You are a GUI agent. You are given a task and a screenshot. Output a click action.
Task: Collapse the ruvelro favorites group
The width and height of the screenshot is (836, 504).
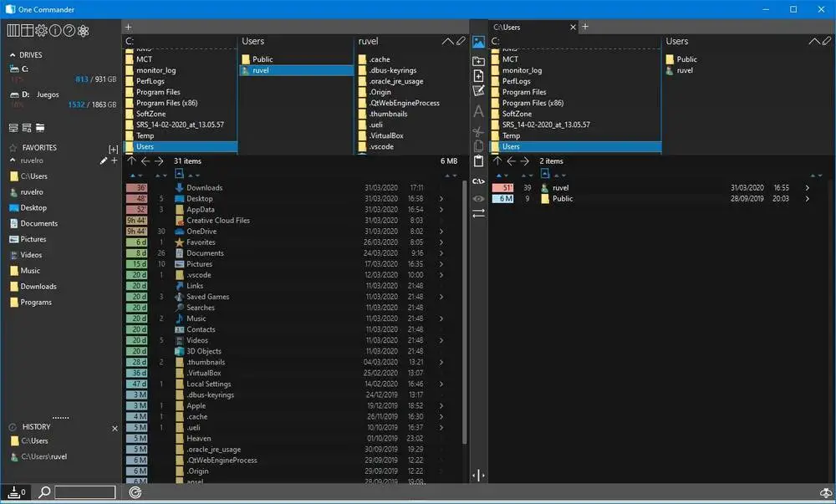(x=13, y=160)
